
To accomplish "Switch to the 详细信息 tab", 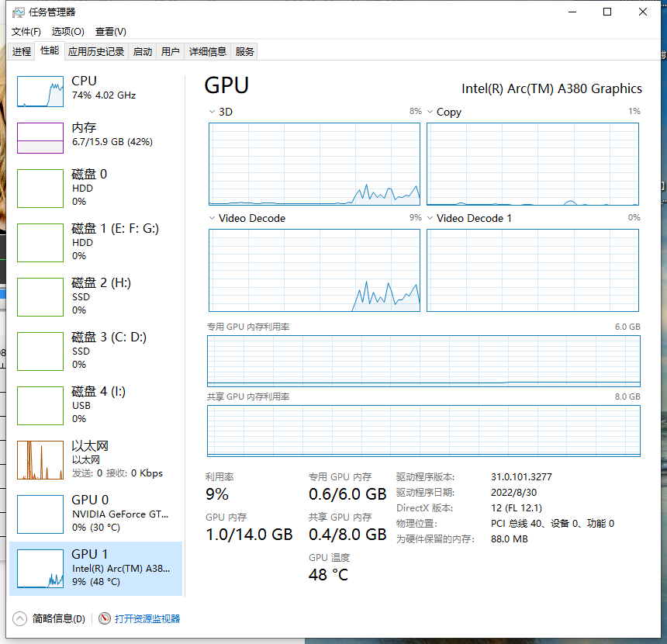I will tap(207, 50).
